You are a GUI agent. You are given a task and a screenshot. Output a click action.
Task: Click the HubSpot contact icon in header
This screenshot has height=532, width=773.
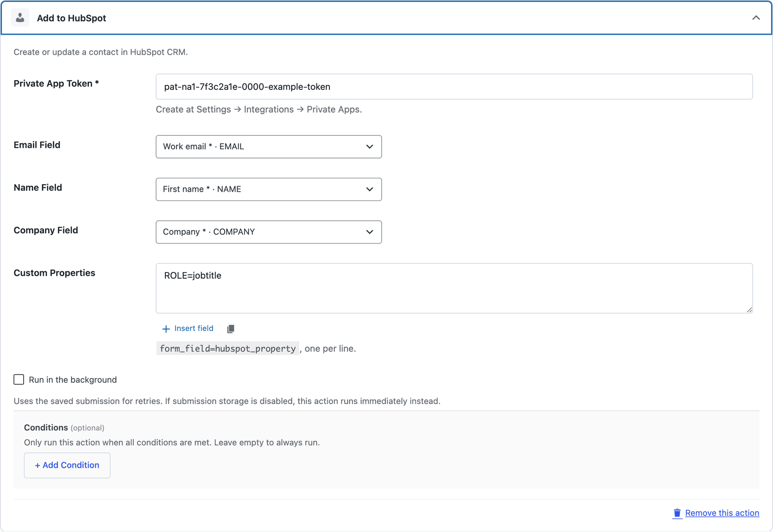[x=20, y=18]
